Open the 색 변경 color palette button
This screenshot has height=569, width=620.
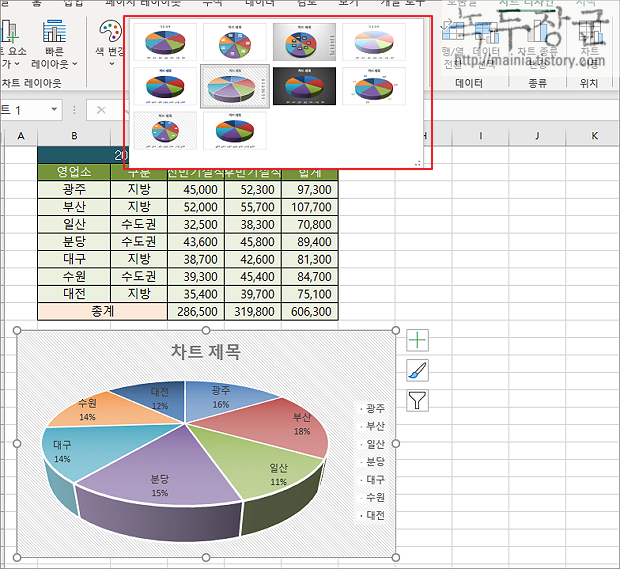coord(110,43)
